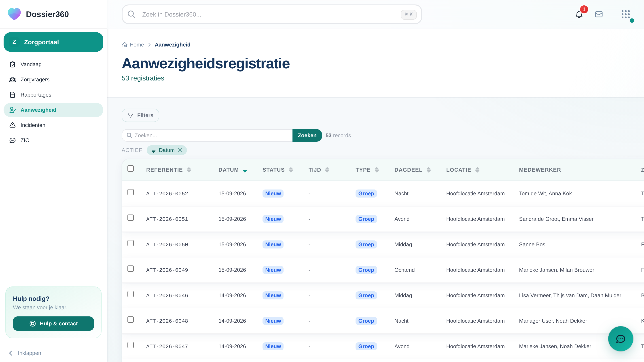The image size is (644, 362).
Task: Sort by the Locatie column
Action: [463, 170]
